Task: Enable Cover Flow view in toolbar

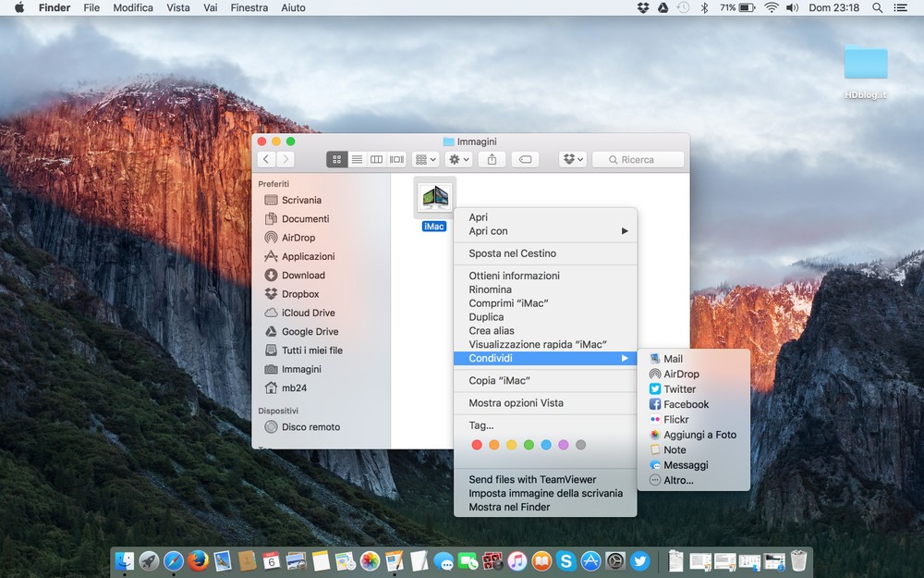Action: [396, 159]
